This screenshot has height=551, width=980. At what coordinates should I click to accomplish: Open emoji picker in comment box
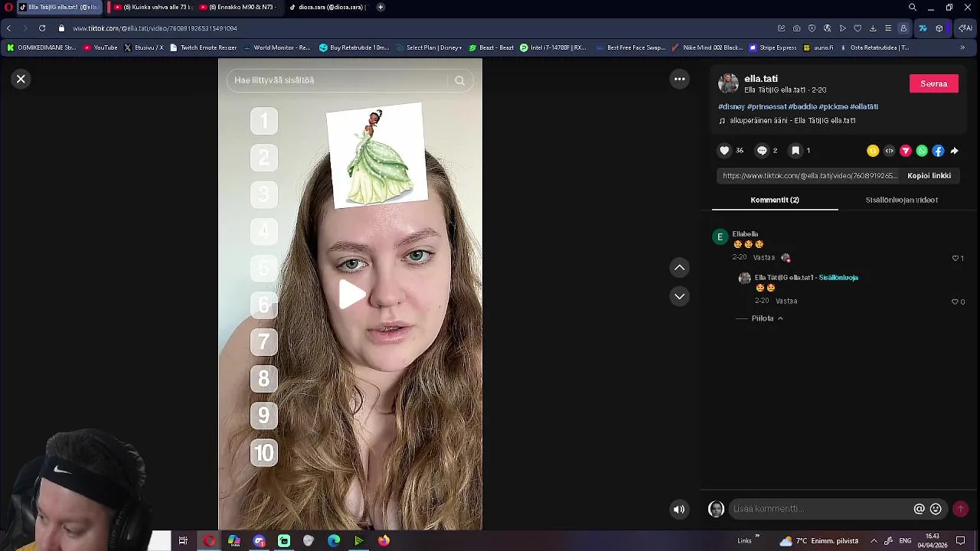coord(936,509)
